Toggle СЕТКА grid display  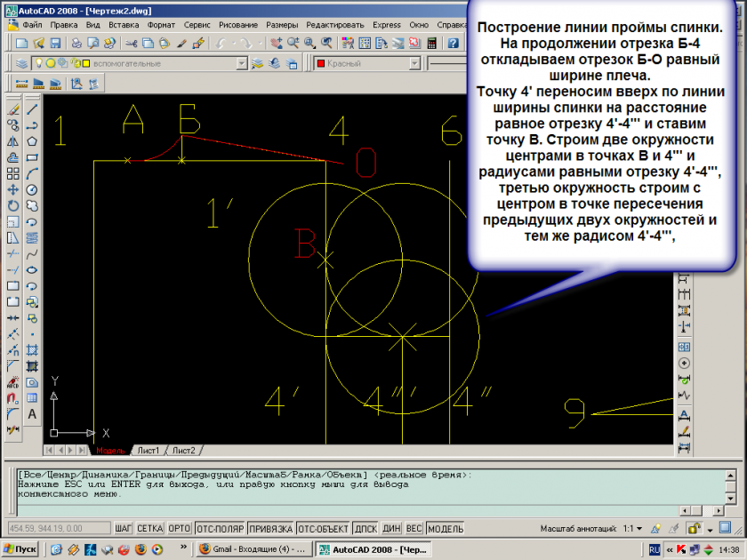[150, 529]
